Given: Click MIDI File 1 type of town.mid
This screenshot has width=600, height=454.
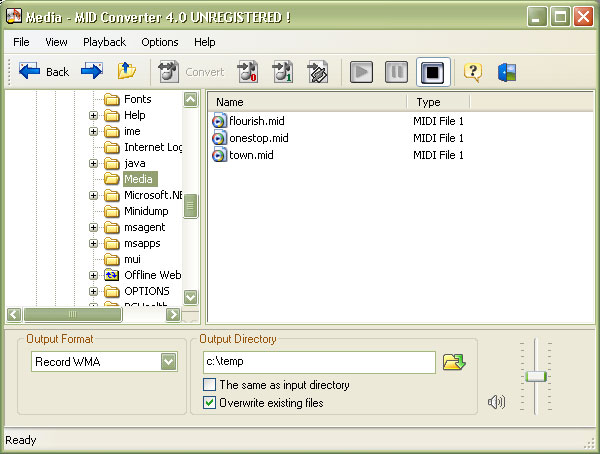Looking at the screenshot, I should pos(438,155).
